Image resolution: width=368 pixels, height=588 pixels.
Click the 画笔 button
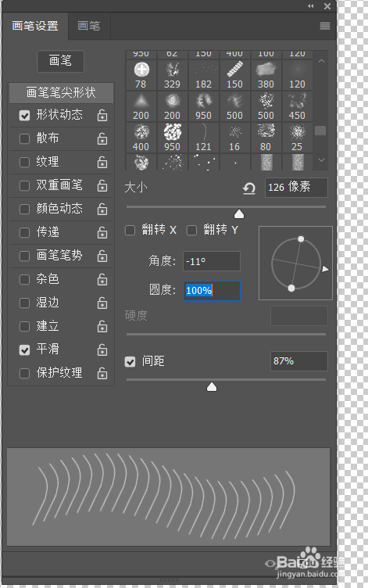coord(61,61)
